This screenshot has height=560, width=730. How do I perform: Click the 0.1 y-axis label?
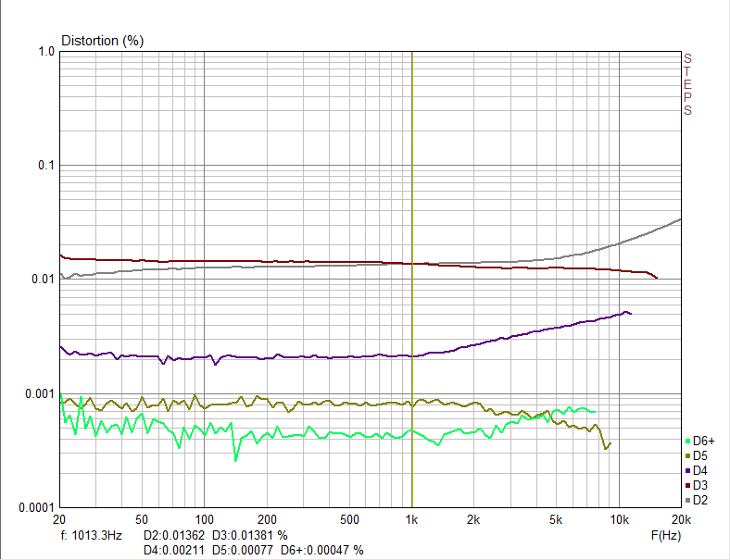(46, 165)
